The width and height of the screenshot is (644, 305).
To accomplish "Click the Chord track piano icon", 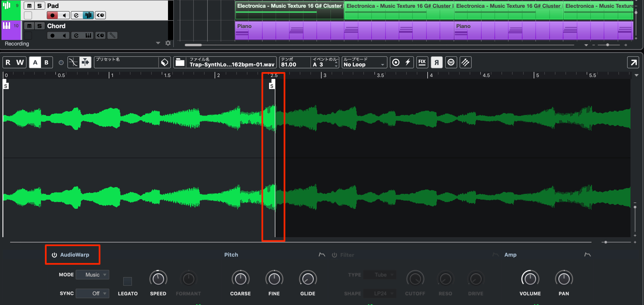I will click(x=7, y=25).
